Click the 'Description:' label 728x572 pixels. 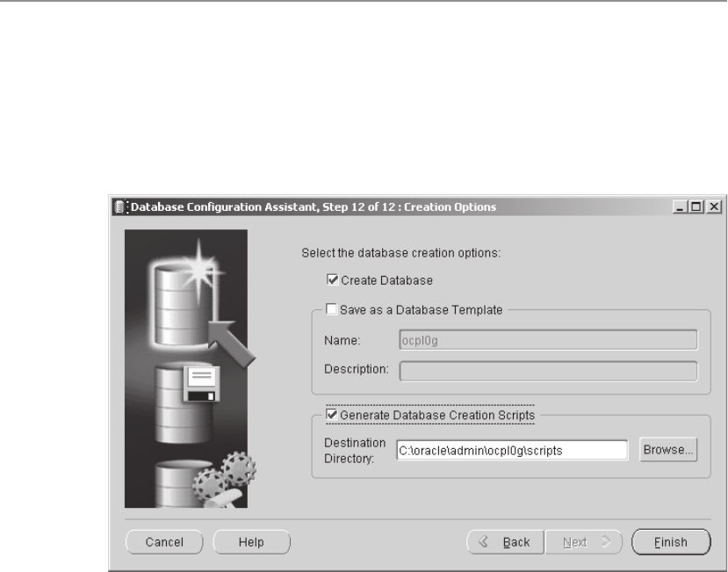point(357,369)
